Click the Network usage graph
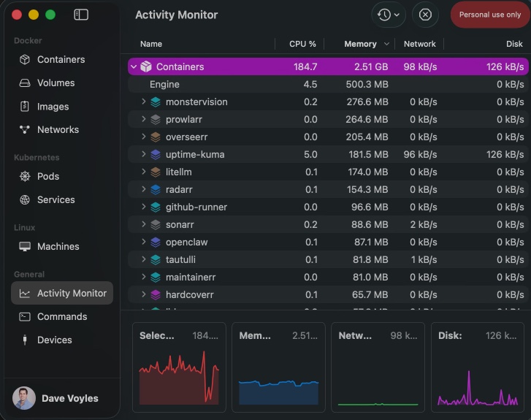Viewport: 531px width, 420px height. (x=378, y=367)
